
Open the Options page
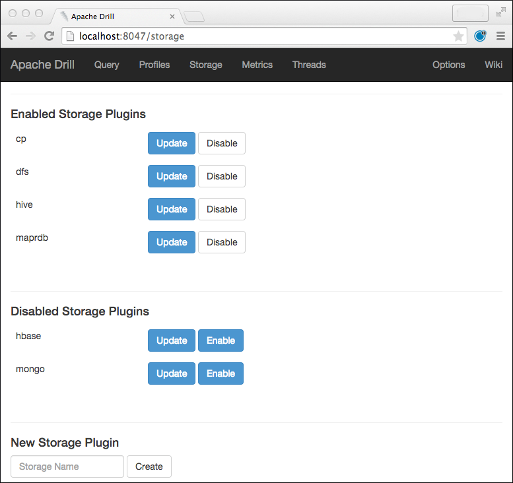coord(449,65)
